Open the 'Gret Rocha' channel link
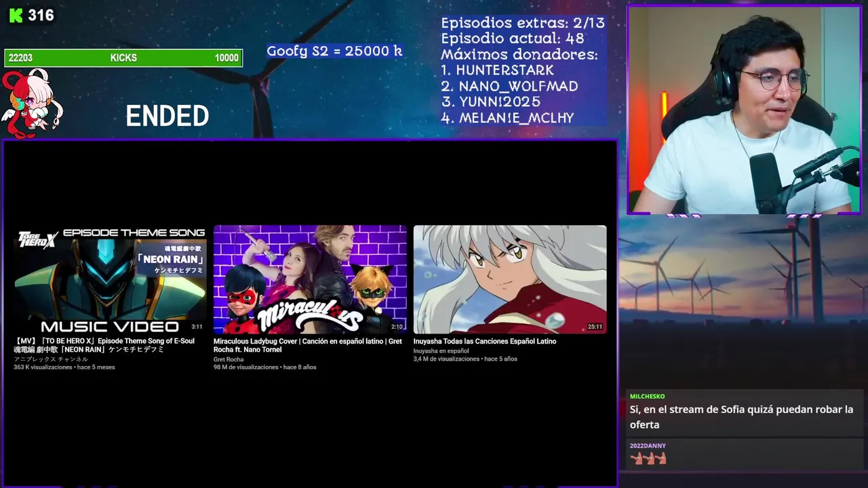Viewport: 868px width, 488px height. (x=229, y=359)
